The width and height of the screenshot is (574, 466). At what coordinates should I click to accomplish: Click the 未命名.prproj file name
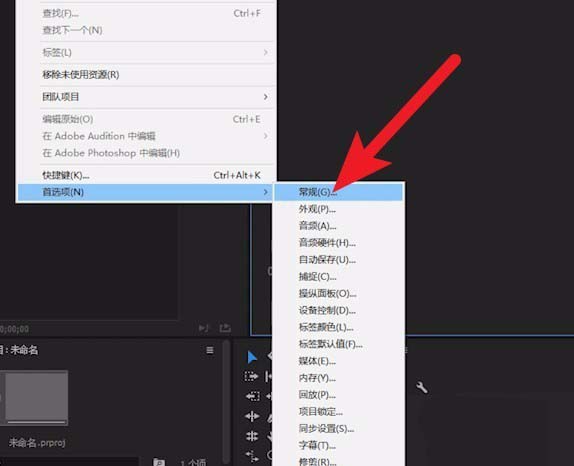click(37, 443)
